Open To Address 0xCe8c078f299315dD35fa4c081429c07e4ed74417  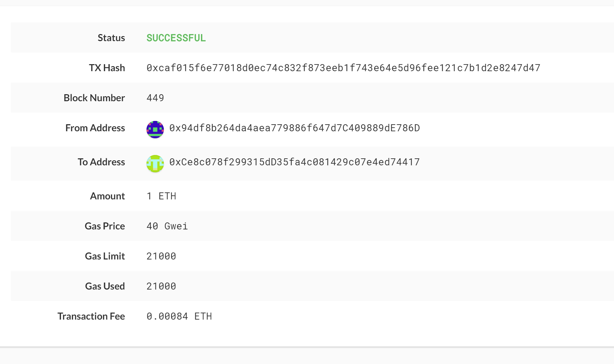coord(295,162)
